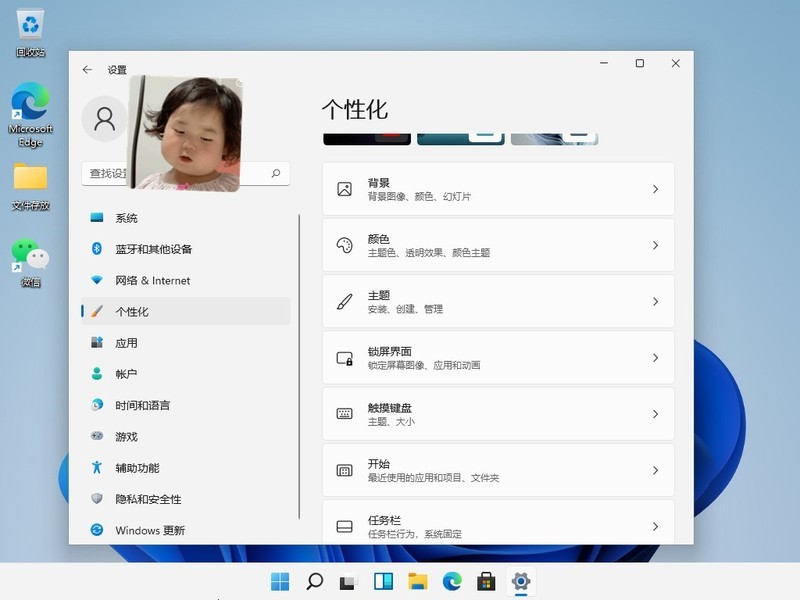The width and height of the screenshot is (800, 600).
Task: Click the accessibility icon beside 辅助功能
Action: pyautogui.click(x=96, y=467)
